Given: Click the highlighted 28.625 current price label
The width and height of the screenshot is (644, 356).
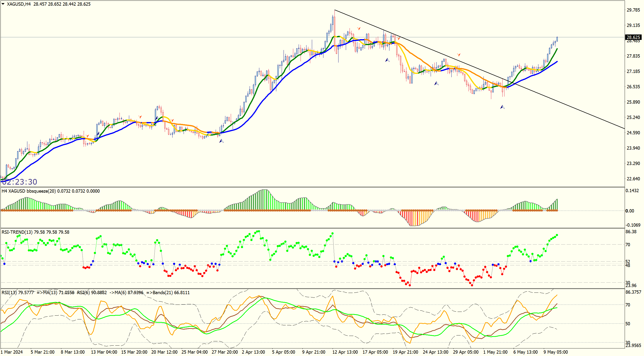Looking at the screenshot, I should [x=633, y=37].
